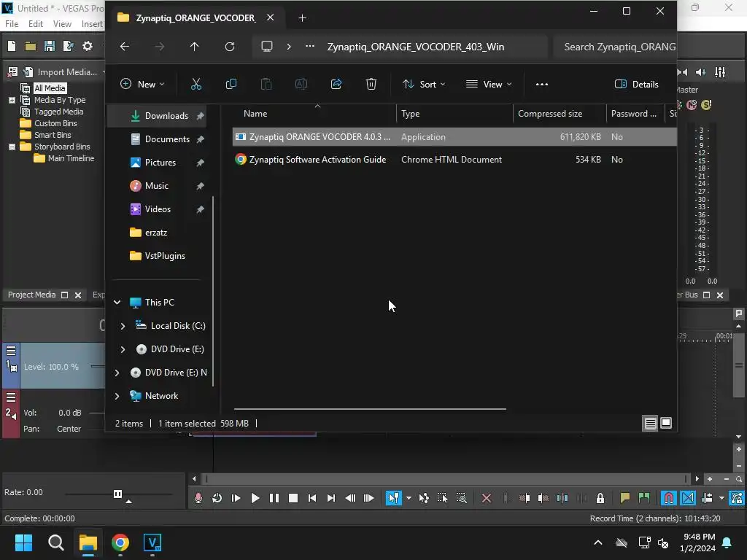Go up one folder level

click(x=194, y=46)
